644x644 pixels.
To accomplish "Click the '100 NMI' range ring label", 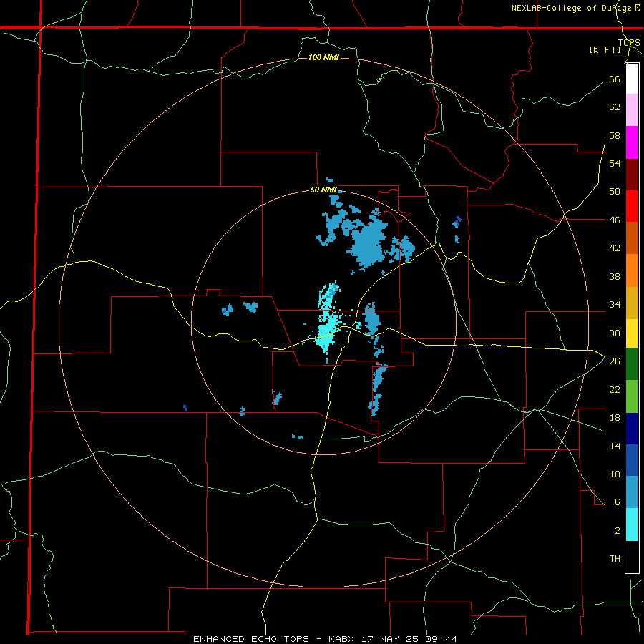I will coord(323,57).
